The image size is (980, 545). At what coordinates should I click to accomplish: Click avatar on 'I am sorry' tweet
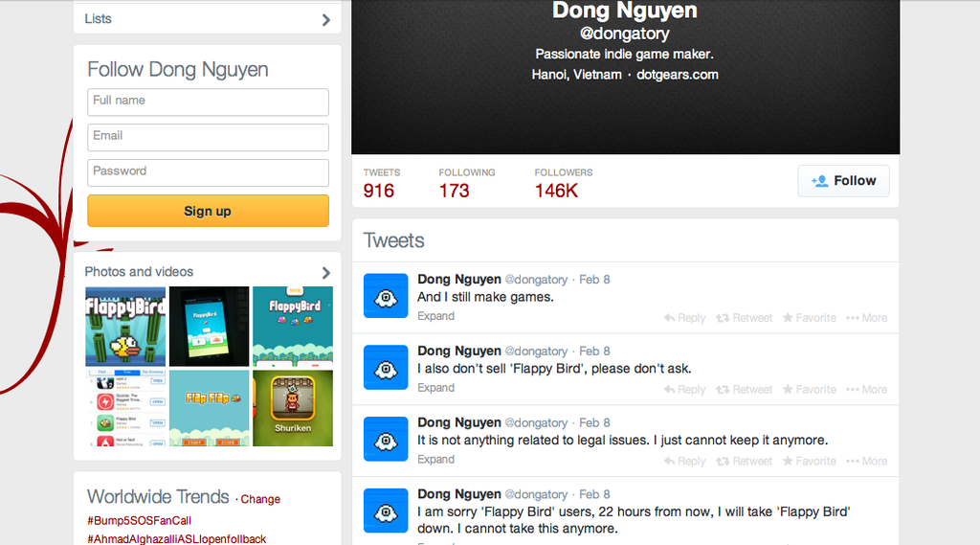click(386, 511)
